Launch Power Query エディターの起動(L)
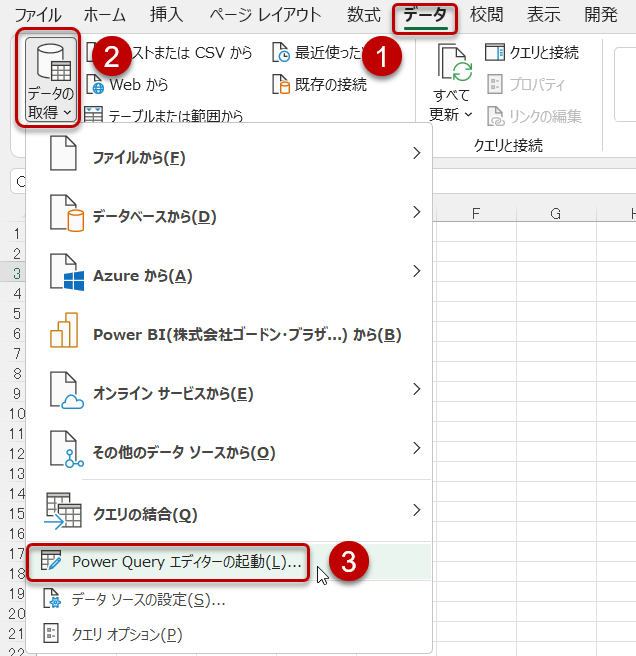 coord(229,562)
